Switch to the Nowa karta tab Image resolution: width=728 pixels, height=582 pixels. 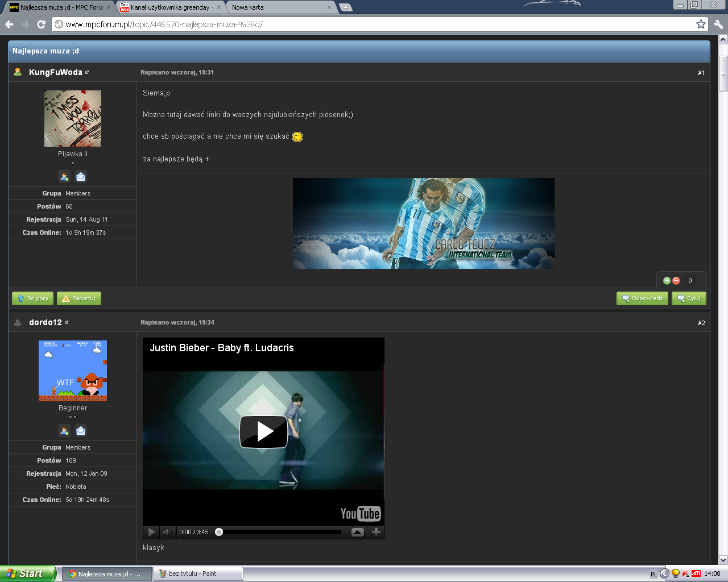click(x=280, y=7)
